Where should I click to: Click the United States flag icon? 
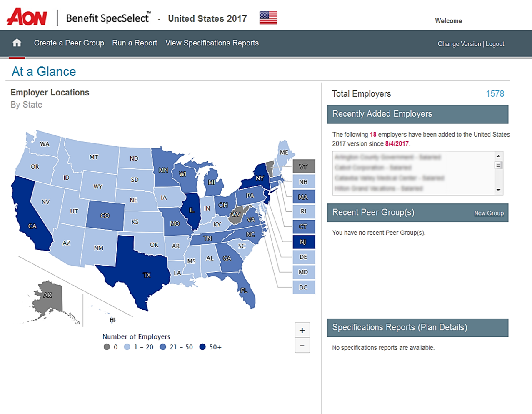268,18
